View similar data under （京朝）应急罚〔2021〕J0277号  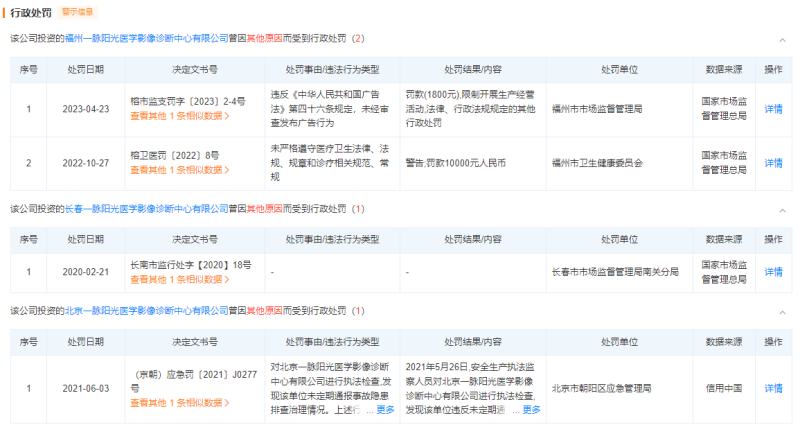point(180,402)
